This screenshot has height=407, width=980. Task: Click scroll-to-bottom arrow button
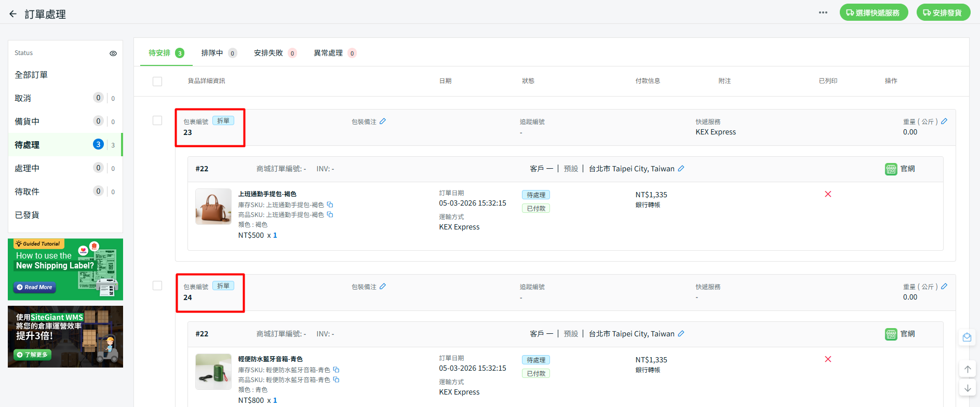pos(968,388)
